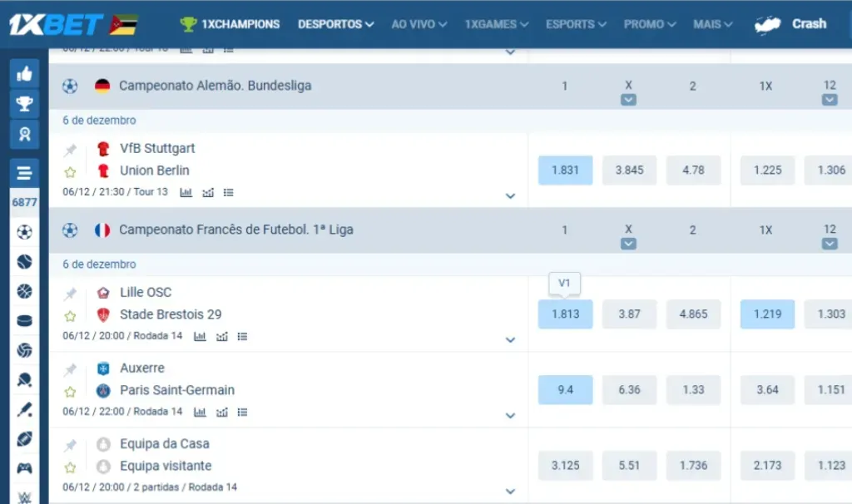Pin the Lille OSC match
Screen dimensions: 852x504
pos(70,293)
